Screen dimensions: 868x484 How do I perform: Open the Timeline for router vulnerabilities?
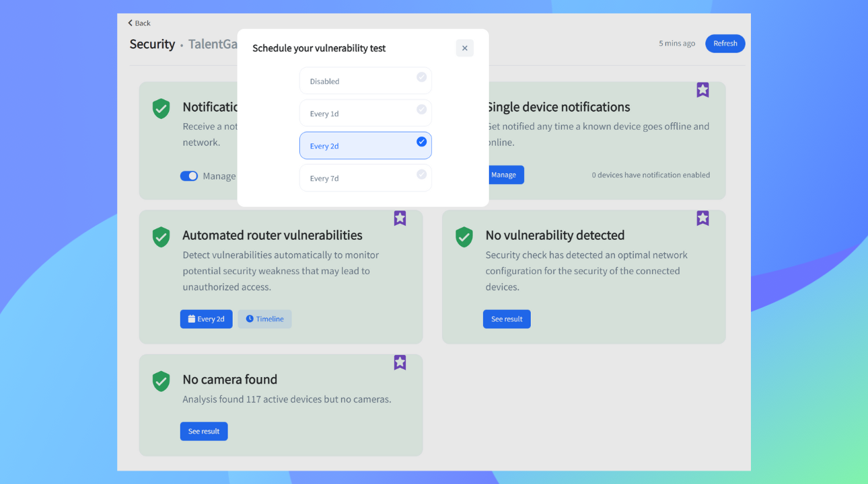264,319
